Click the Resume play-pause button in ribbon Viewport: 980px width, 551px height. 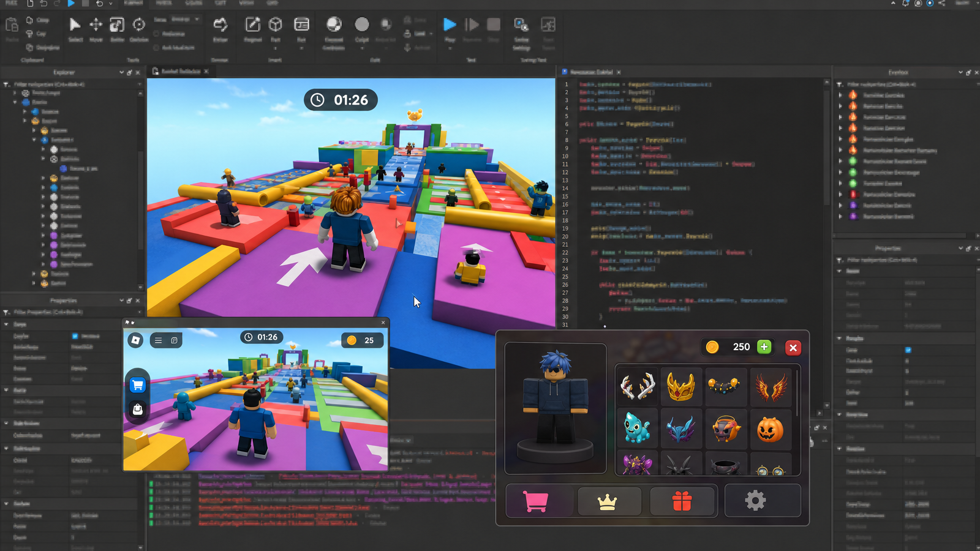pyautogui.click(x=472, y=24)
